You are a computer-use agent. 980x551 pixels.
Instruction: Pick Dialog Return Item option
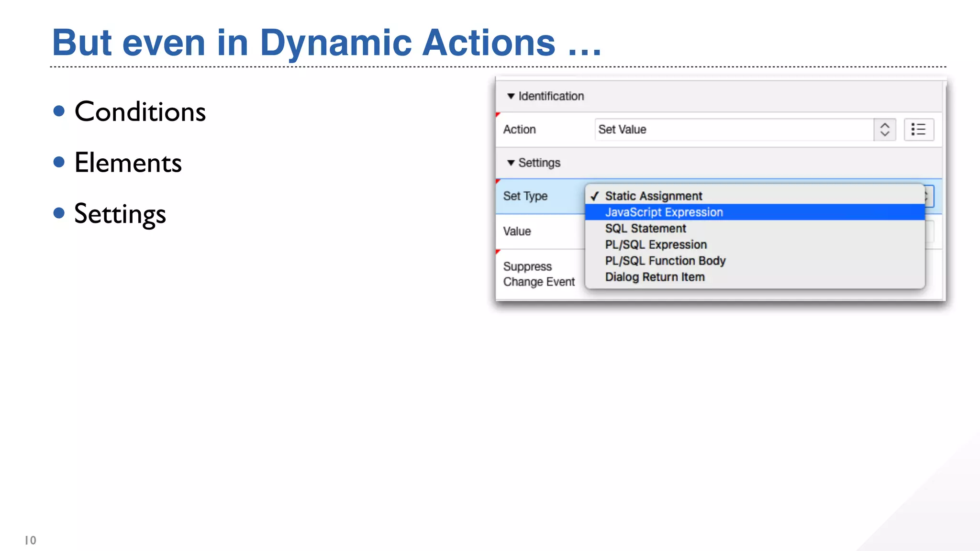[x=755, y=277]
